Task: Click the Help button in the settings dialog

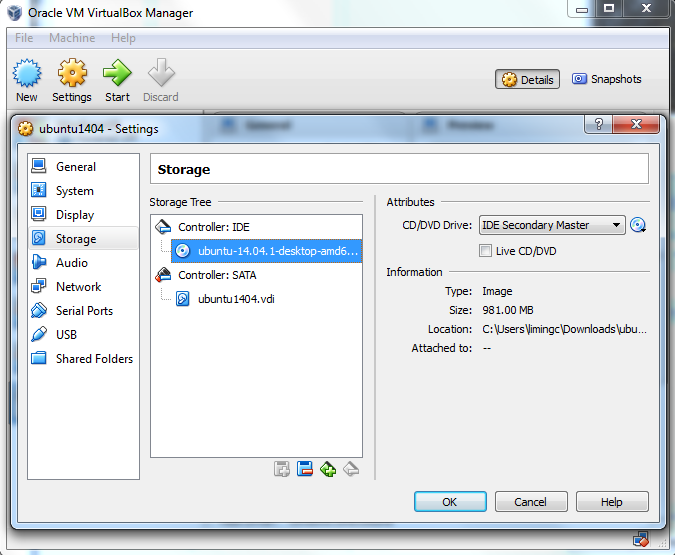Action: click(x=612, y=502)
